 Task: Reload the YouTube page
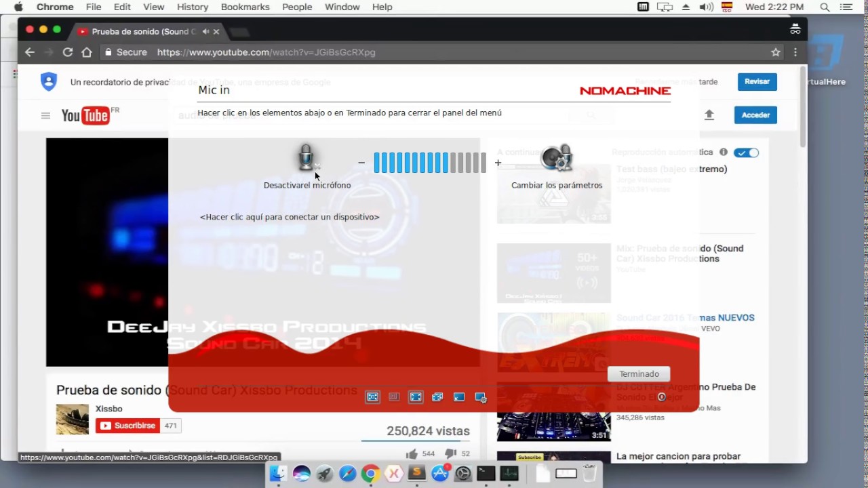pos(68,52)
